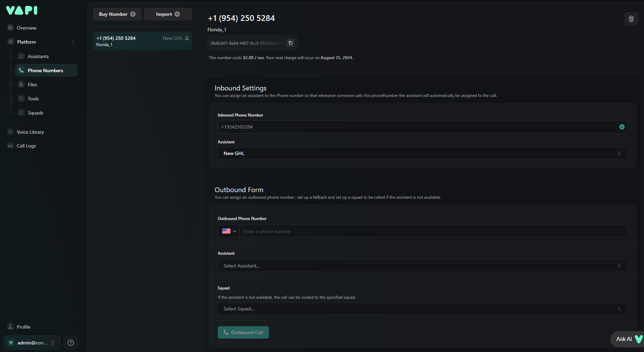Open the inbound Assistant dropdown showing New GHL
Viewport: 644px width, 352px height.
[422, 153]
